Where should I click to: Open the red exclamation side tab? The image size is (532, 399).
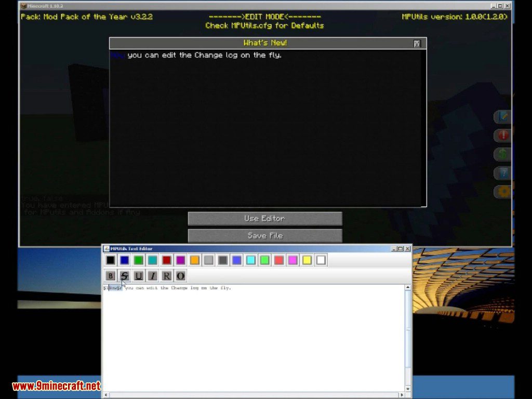(x=502, y=136)
